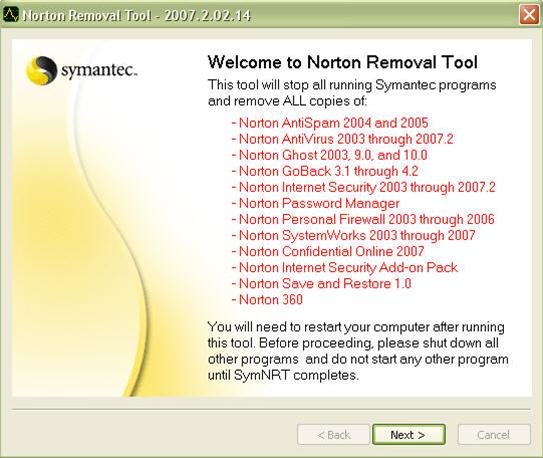Select Norton Internet Security 2003 through 2007.2 line
This screenshot has height=458, width=543.
pos(364,187)
